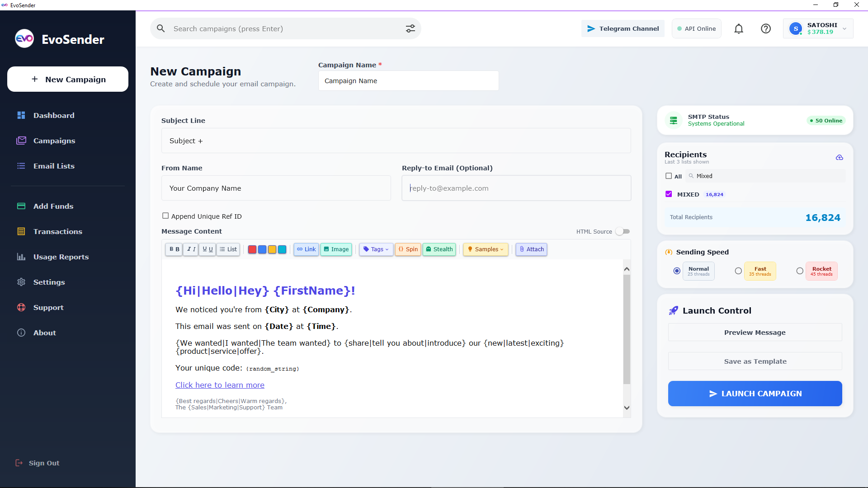Insert an Image into the message

[x=336, y=249]
